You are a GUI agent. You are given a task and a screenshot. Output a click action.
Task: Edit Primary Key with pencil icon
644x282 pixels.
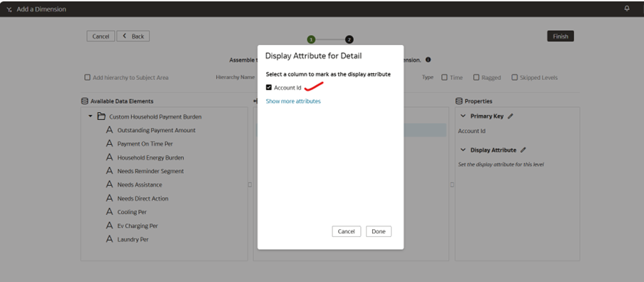click(x=511, y=116)
